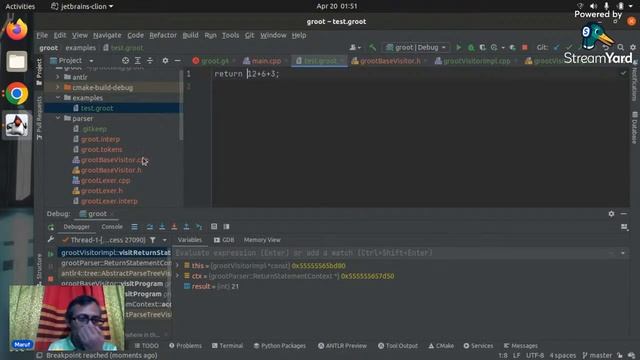Open Project panel options gear
The image size is (640, 360).
[165, 60]
